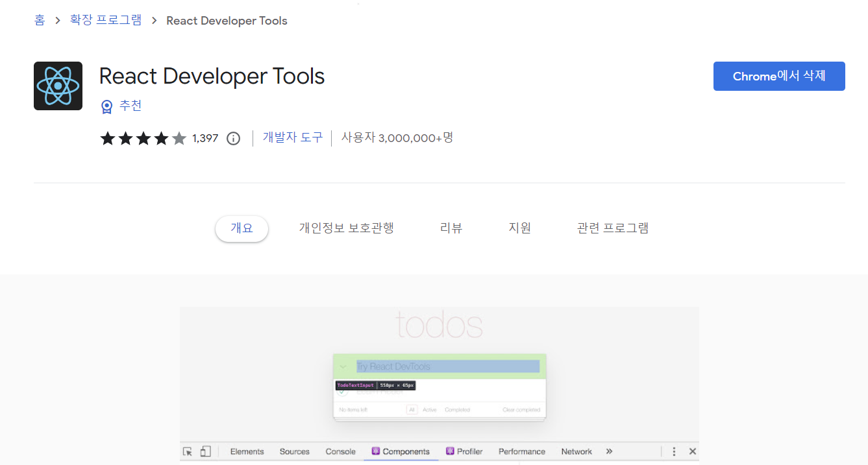Open the Console tab in DevTools
Viewport: 868px width, 465px height.
(341, 451)
